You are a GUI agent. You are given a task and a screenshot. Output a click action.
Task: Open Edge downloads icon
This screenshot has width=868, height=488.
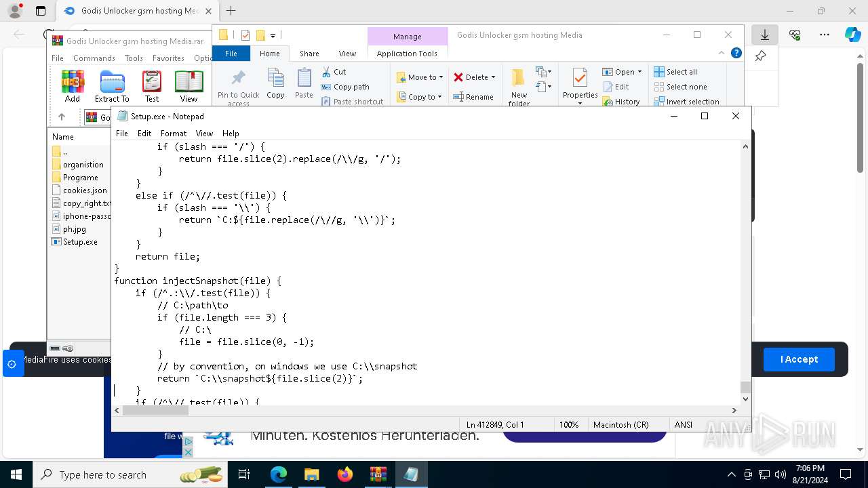click(x=765, y=35)
